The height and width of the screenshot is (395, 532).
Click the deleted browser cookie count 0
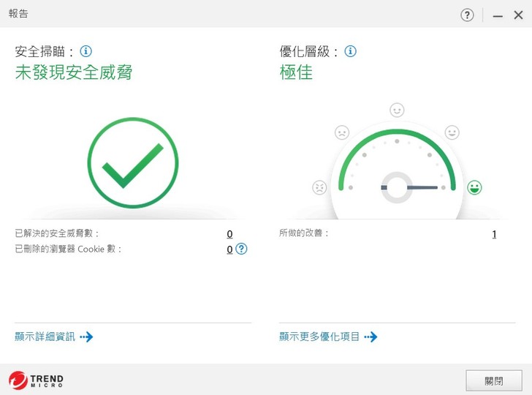[229, 249]
